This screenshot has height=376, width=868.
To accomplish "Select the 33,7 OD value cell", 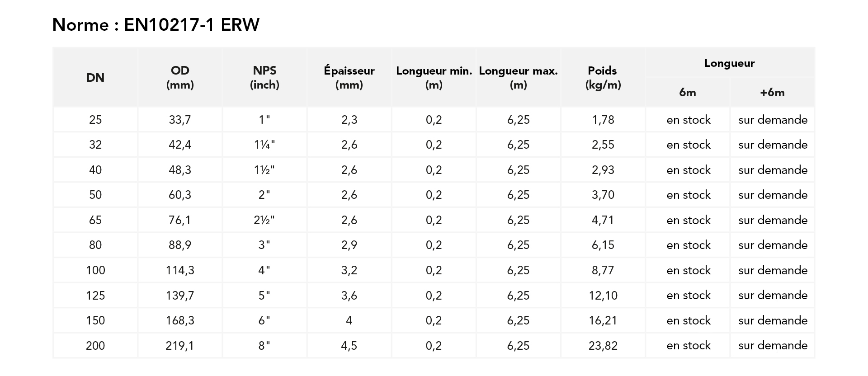I will tap(180, 120).
